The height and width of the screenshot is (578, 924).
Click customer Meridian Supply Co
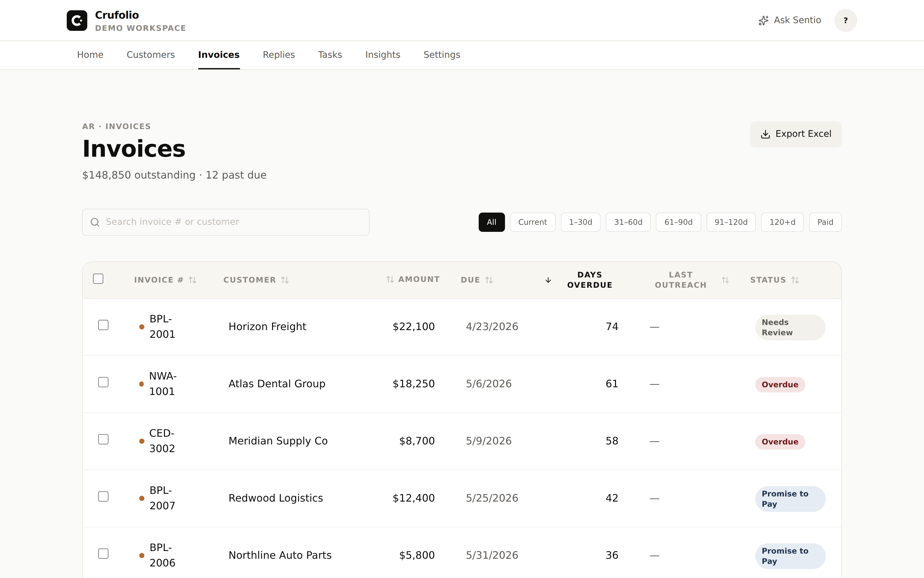pos(278,441)
